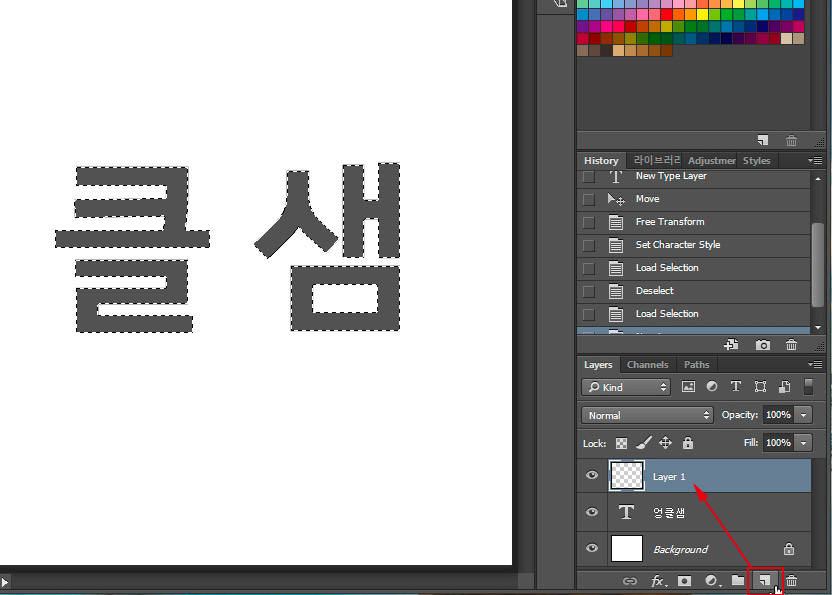Add a layer mask to Layer 1
This screenshot has width=832, height=595.
(684, 580)
